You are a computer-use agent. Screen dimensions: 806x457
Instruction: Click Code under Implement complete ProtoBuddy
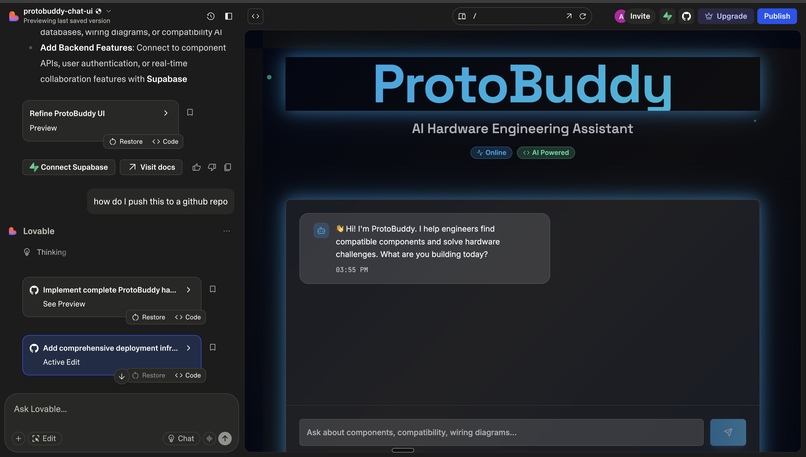point(188,318)
